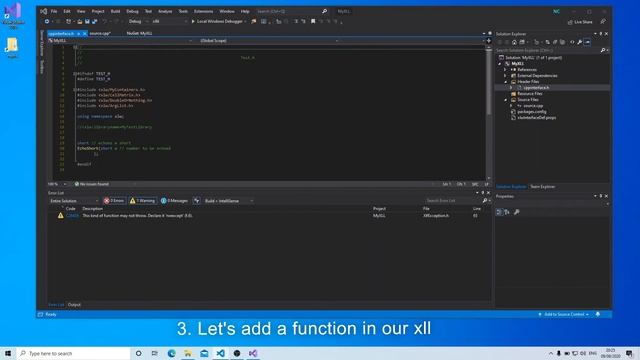The height and width of the screenshot is (360, 640).
Task: Switch to the Solution Explorer bottom tab
Action: pyautogui.click(x=511, y=187)
